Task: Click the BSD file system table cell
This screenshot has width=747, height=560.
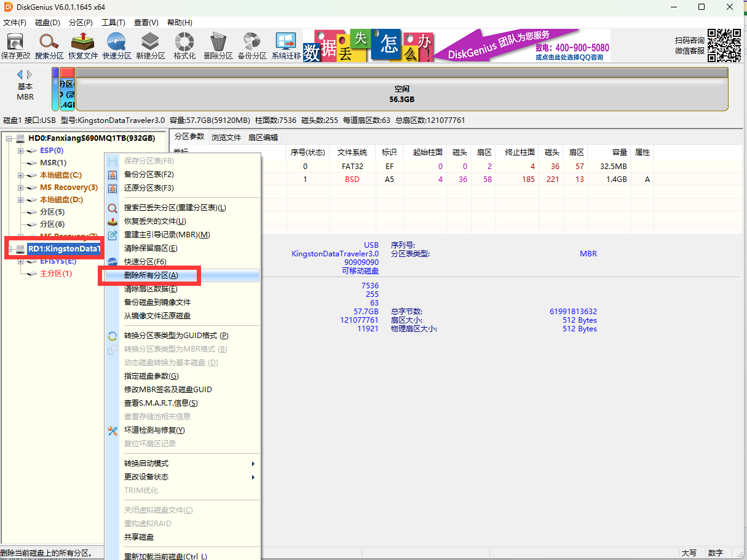Action: click(352, 179)
